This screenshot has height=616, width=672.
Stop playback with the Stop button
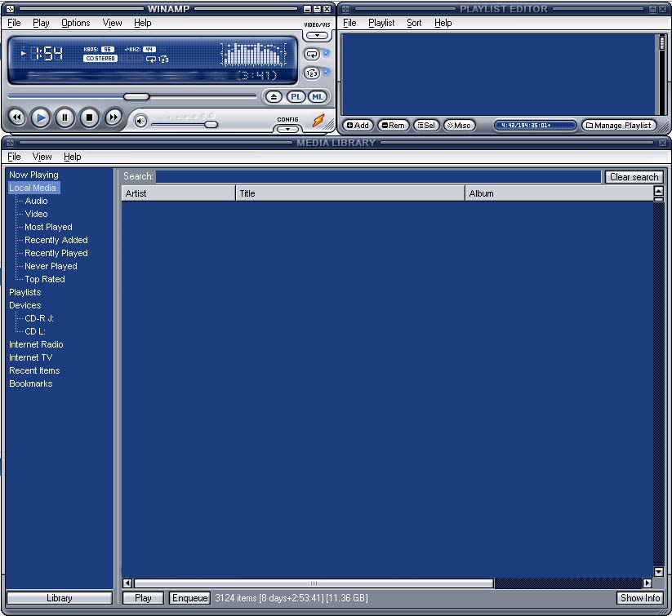pos(89,117)
